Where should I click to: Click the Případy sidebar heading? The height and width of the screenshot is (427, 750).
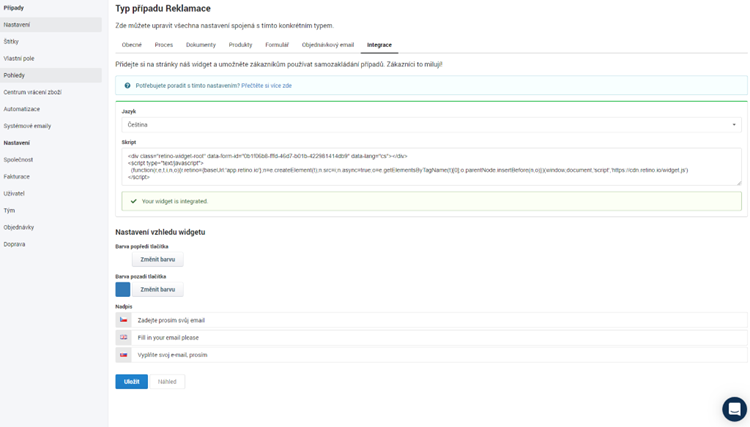[x=13, y=8]
